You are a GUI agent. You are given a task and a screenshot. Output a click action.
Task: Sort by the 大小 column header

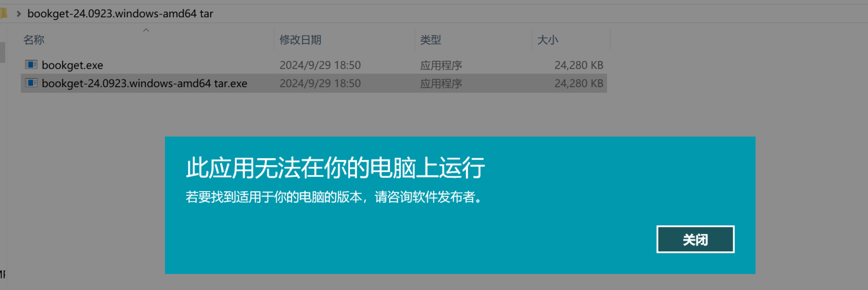[x=547, y=40]
